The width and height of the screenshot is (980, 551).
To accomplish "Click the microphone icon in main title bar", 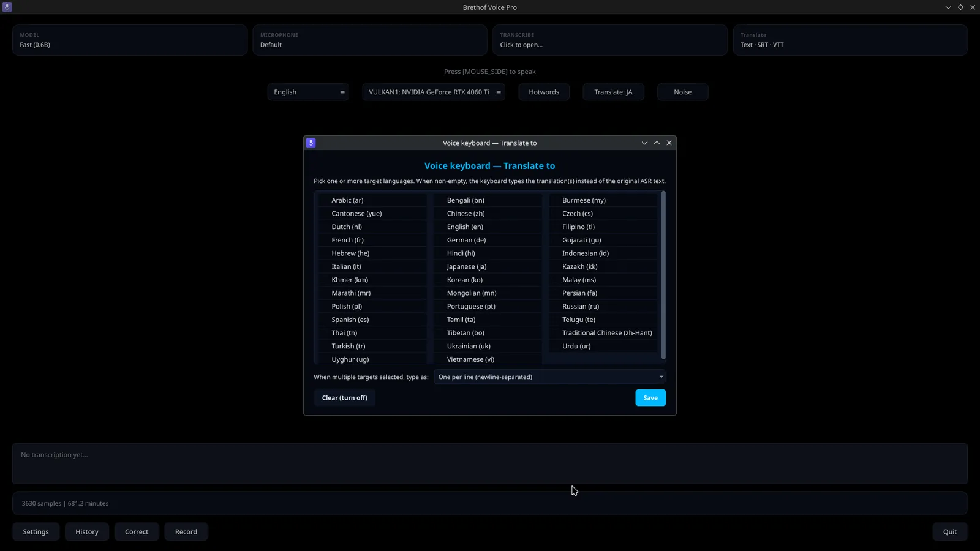I will tap(7, 7).
